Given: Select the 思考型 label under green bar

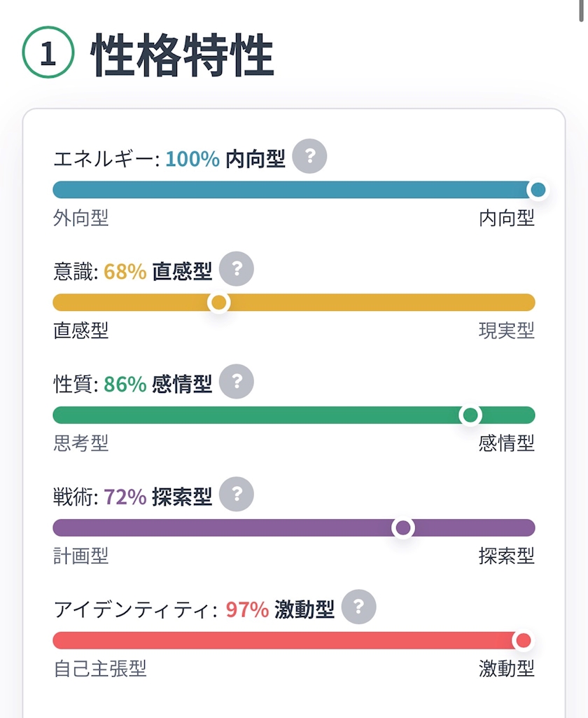Looking at the screenshot, I should (x=81, y=443).
